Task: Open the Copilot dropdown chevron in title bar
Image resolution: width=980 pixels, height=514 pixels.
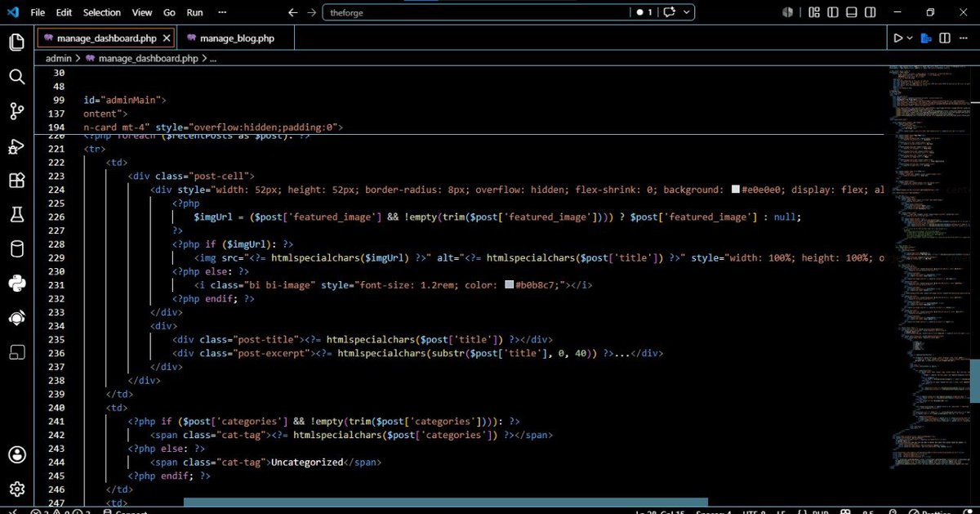Action: pos(687,12)
